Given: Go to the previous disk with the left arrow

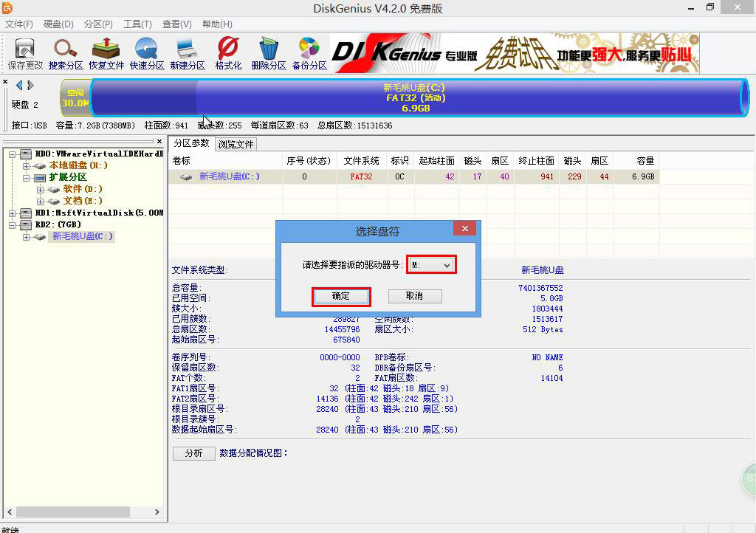Looking at the screenshot, I should (x=19, y=86).
